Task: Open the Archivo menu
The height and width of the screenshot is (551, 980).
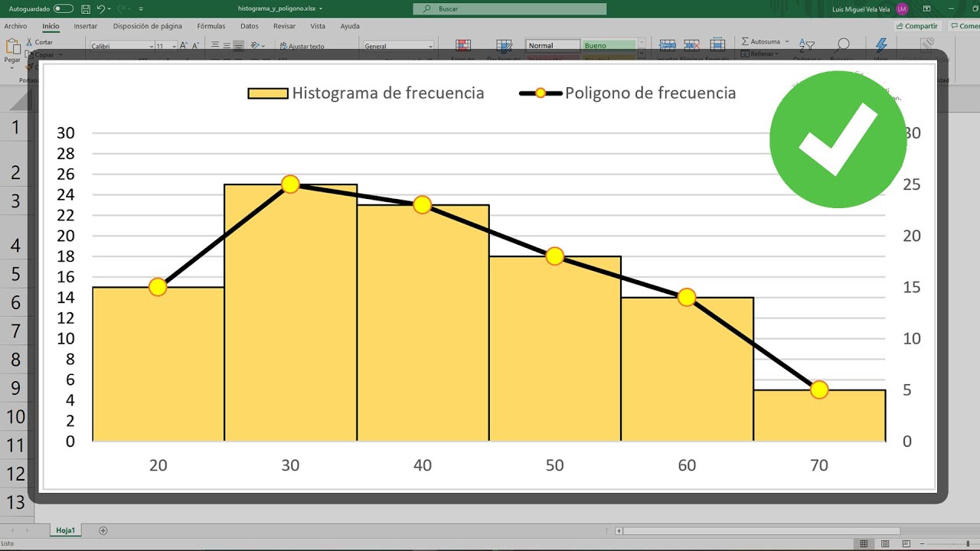Action: click(x=15, y=26)
